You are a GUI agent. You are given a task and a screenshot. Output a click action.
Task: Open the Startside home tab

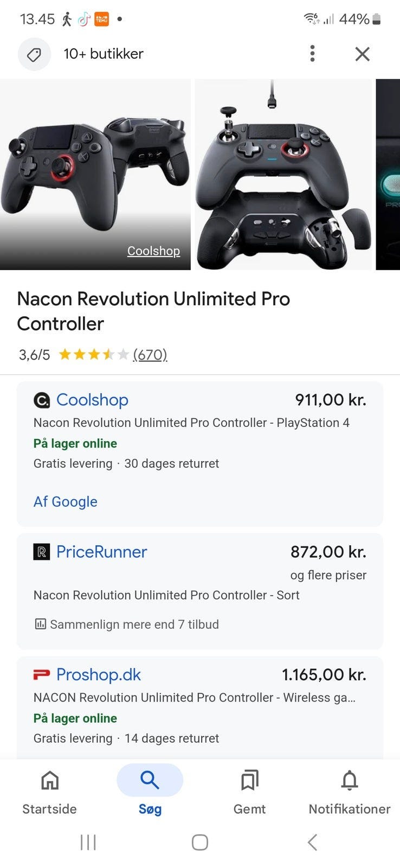tap(49, 792)
